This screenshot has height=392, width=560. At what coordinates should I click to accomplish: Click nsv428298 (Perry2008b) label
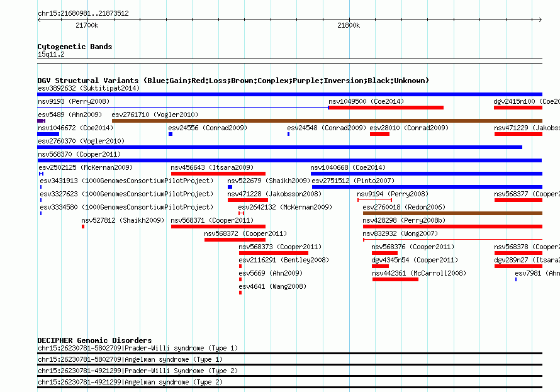click(x=404, y=220)
